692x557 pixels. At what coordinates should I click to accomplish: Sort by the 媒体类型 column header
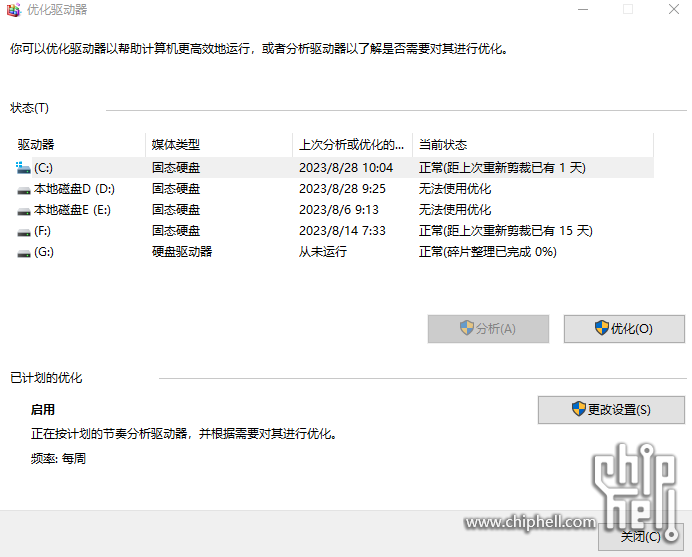click(x=219, y=145)
